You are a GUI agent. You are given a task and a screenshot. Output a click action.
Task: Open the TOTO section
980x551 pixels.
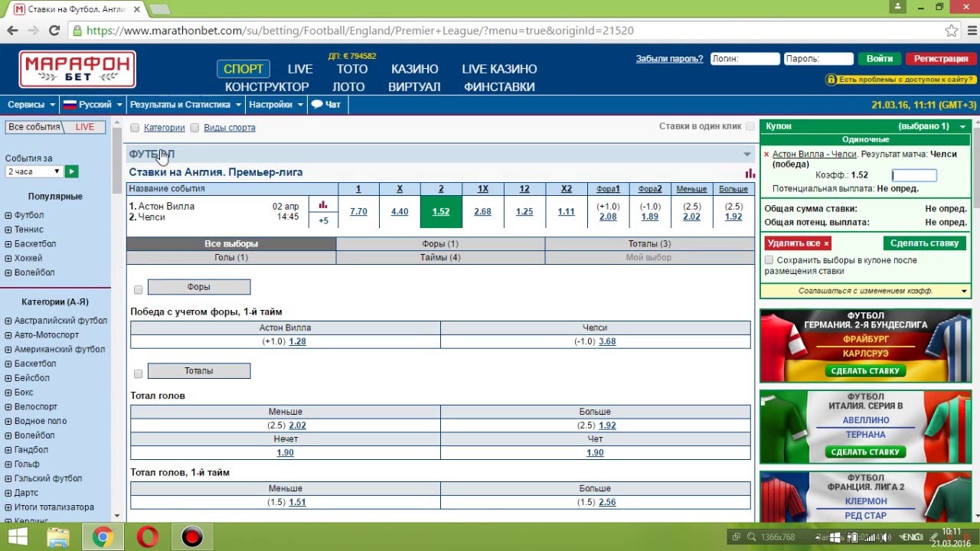(352, 69)
